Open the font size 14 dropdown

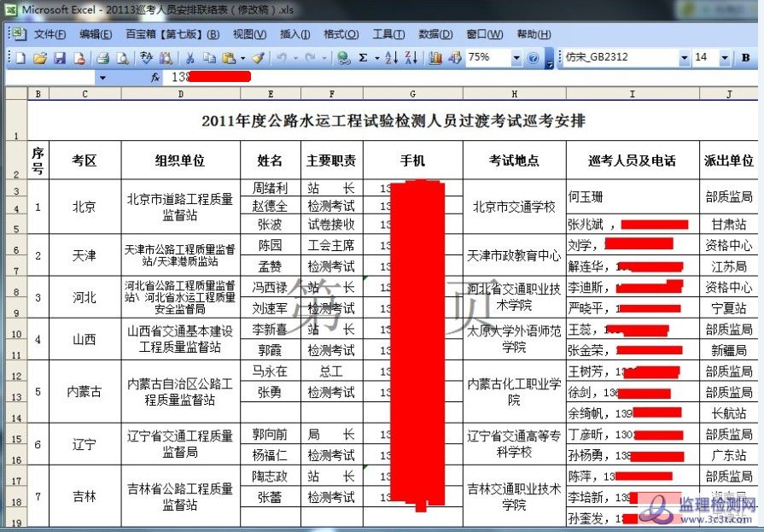[725, 58]
